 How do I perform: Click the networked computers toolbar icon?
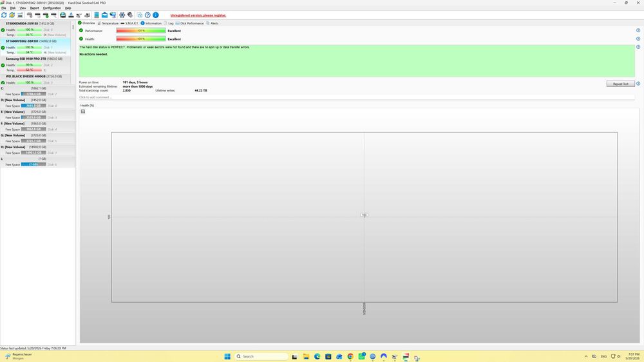113,15
